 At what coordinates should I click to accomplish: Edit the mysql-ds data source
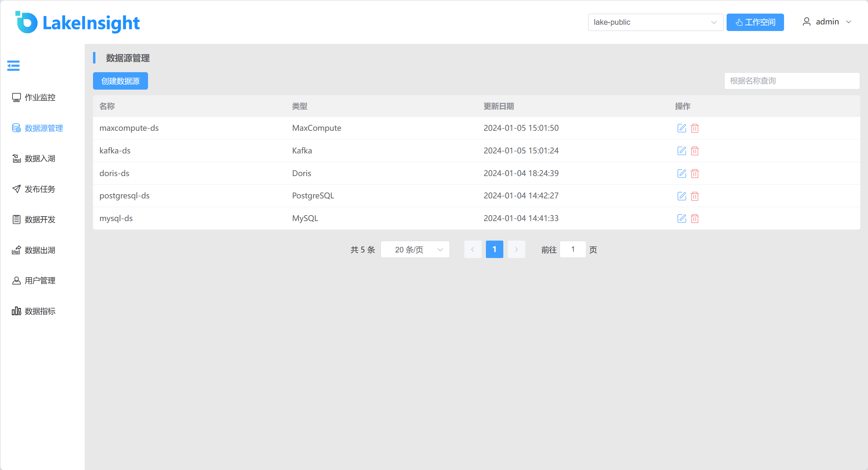tap(682, 218)
